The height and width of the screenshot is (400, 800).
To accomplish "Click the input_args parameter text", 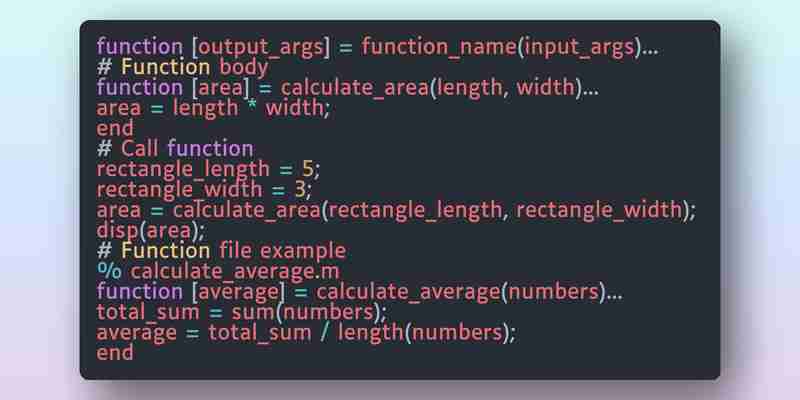I will tap(579, 47).
